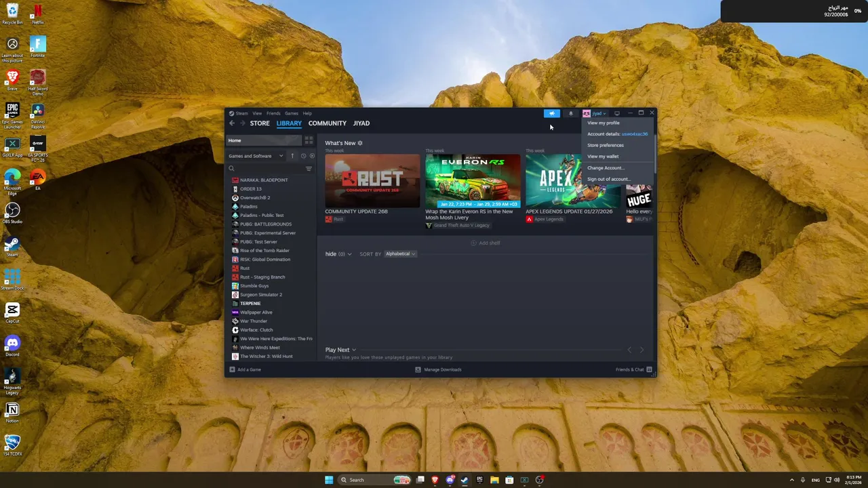Click the Apex Legends game tag link
The image size is (868, 488).
[545, 220]
